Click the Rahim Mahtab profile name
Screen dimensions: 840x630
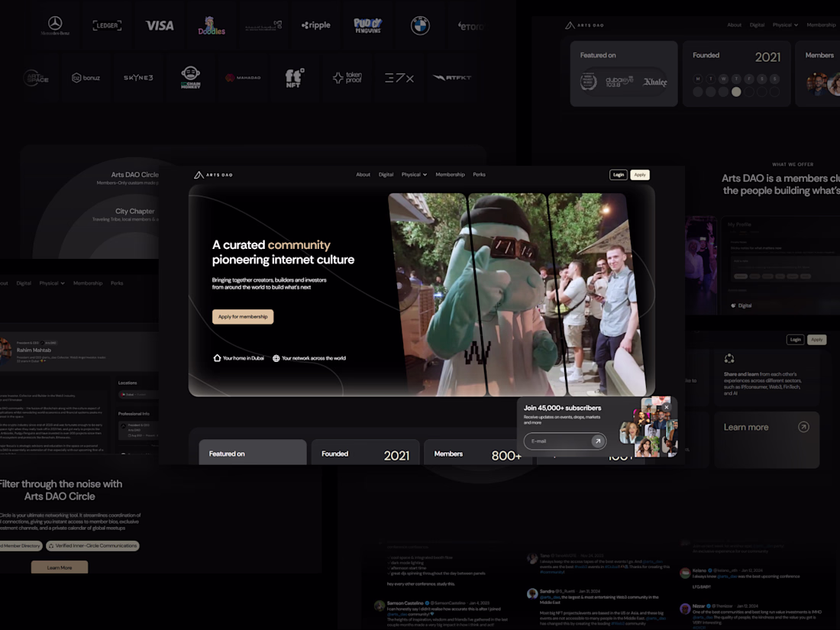(34, 350)
